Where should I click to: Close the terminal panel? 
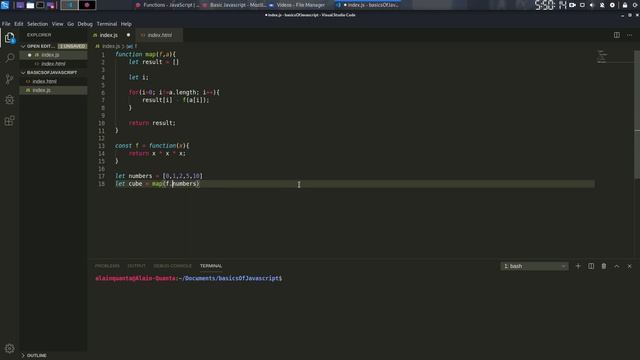point(629,266)
